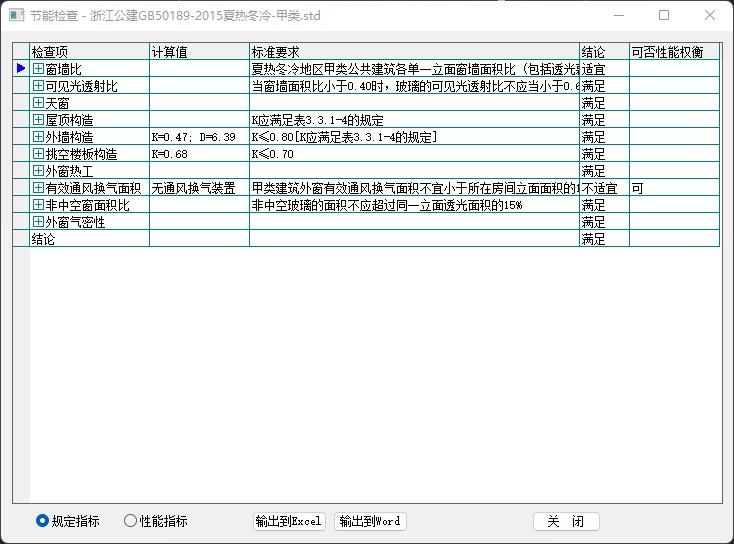Expand the 有效通风换气面积 plus icon

coord(38,188)
